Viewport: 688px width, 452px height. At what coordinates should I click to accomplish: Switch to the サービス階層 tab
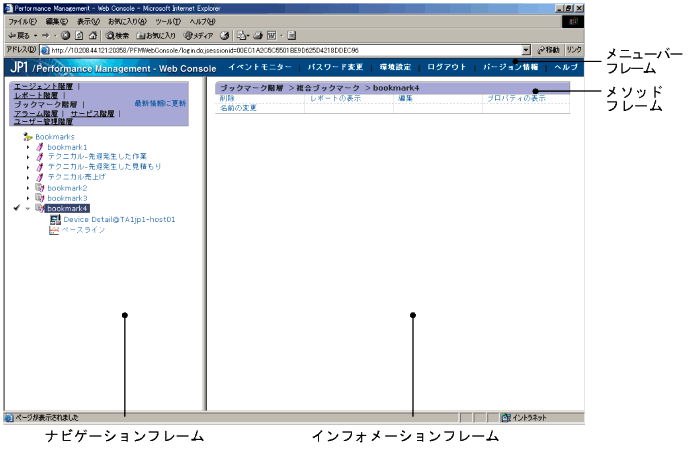[x=92, y=113]
